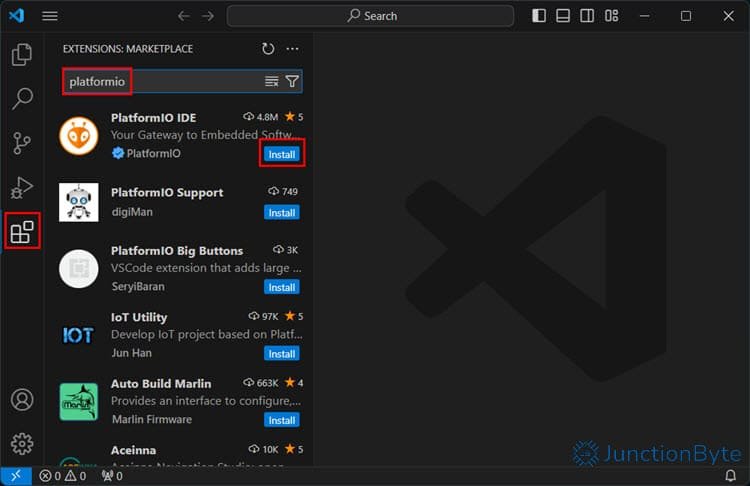Click the VS Code logo icon
750x486 pixels.
16,16
